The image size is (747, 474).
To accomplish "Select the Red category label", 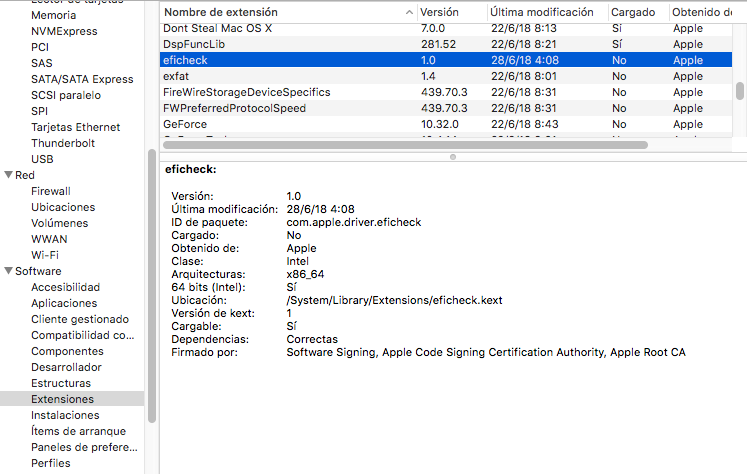I will tap(25, 175).
